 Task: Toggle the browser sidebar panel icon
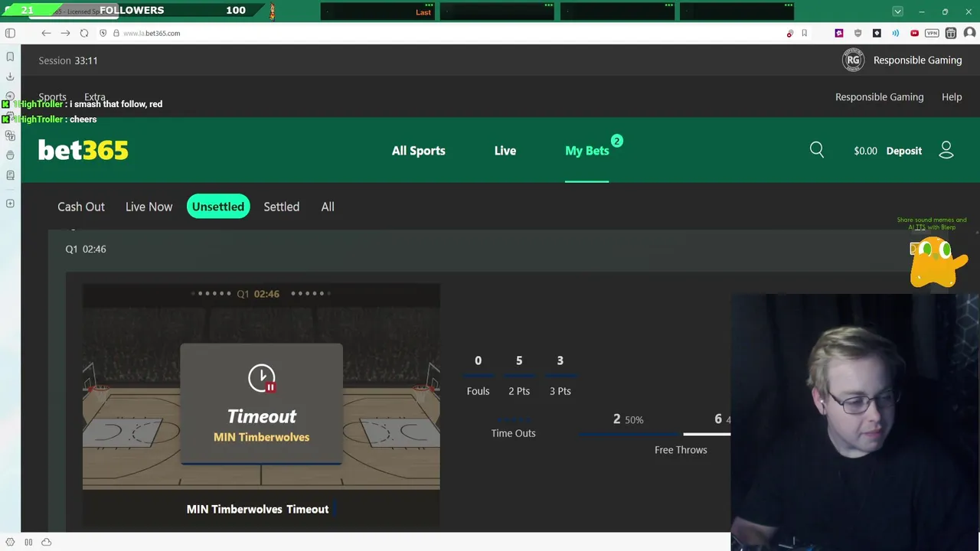pos(10,33)
